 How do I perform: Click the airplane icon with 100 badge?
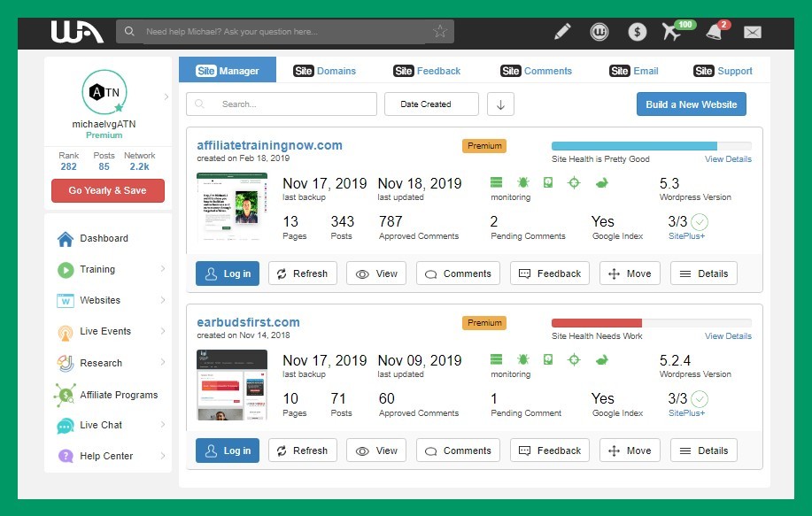coord(671,32)
